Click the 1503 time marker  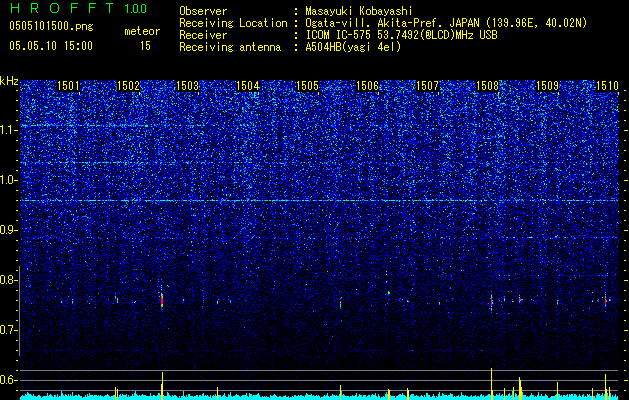188,86
